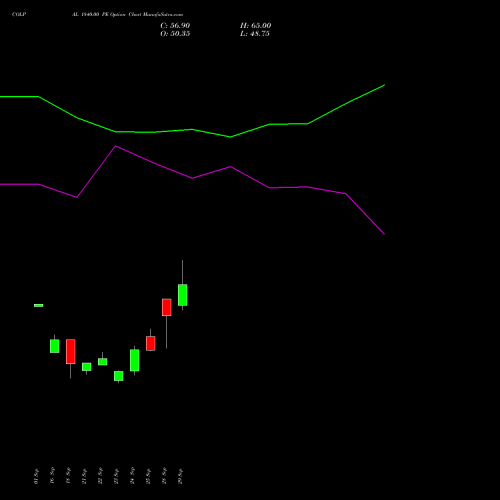Click the symbol name at the top-left corner
The height and width of the screenshot is (500, 500).
click(19, 15)
